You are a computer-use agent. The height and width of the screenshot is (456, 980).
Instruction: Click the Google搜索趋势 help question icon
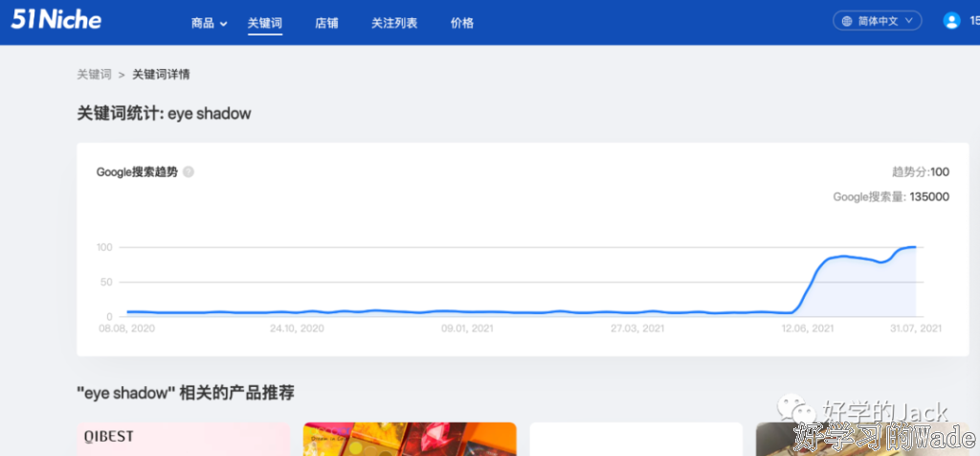coord(189,172)
